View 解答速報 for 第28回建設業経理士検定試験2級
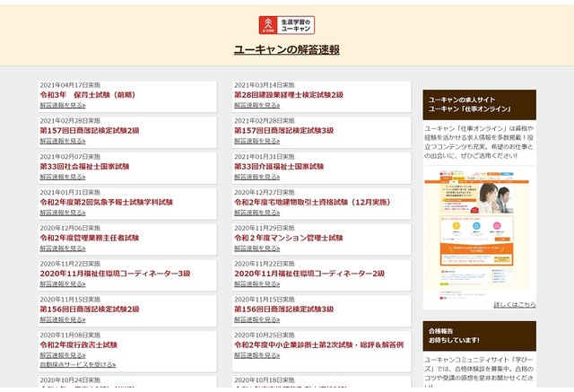The height and width of the screenshot is (392, 574). click(257, 105)
